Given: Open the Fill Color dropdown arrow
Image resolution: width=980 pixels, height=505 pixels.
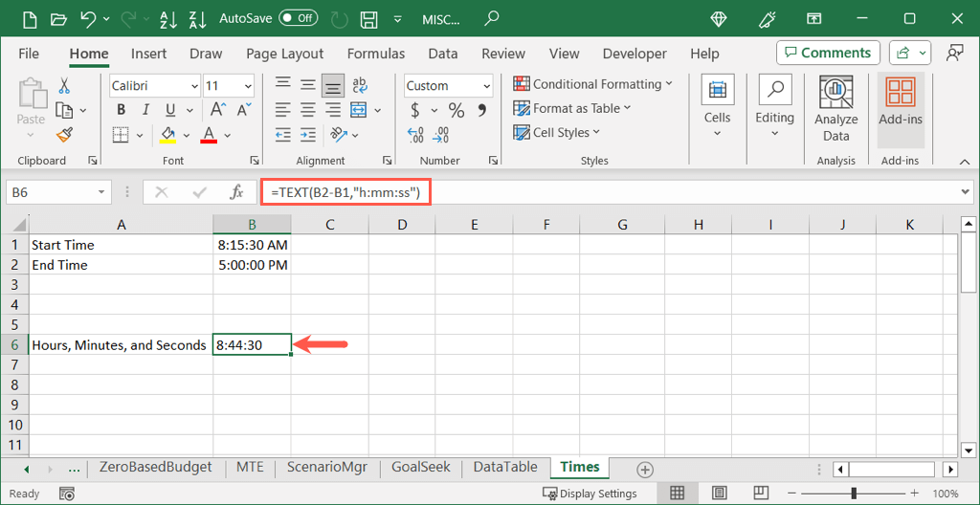Looking at the screenshot, I should (x=187, y=135).
